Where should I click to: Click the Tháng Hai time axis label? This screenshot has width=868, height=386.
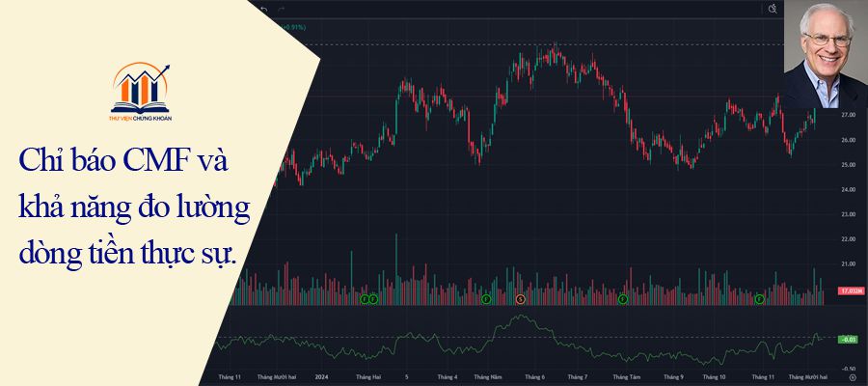(367, 377)
